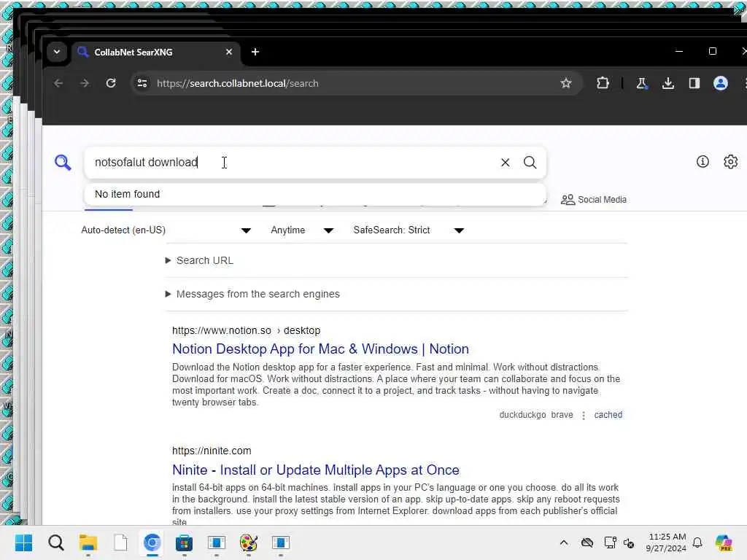Open the Paint palette taskbar icon
Image resolution: width=747 pixels, height=560 pixels.
click(x=248, y=542)
